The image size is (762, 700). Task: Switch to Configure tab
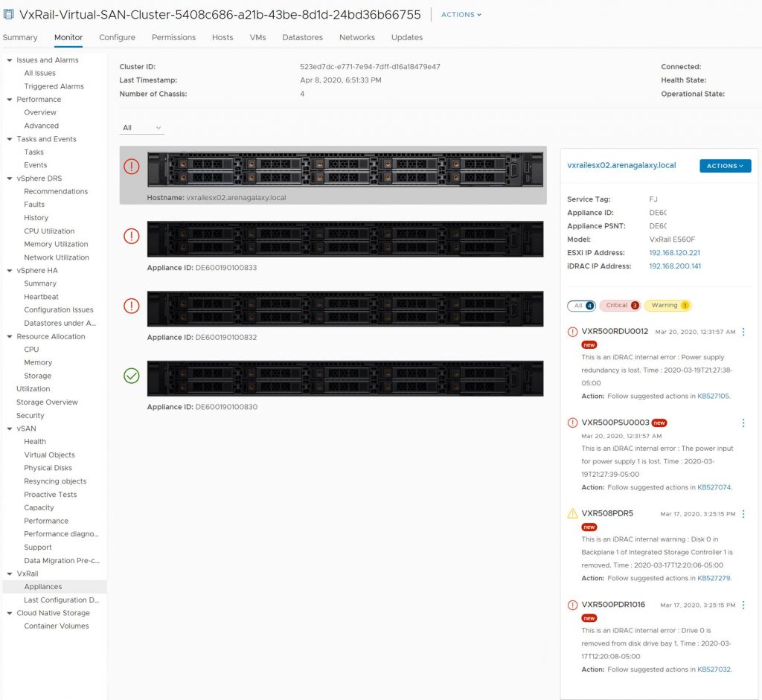coord(117,37)
